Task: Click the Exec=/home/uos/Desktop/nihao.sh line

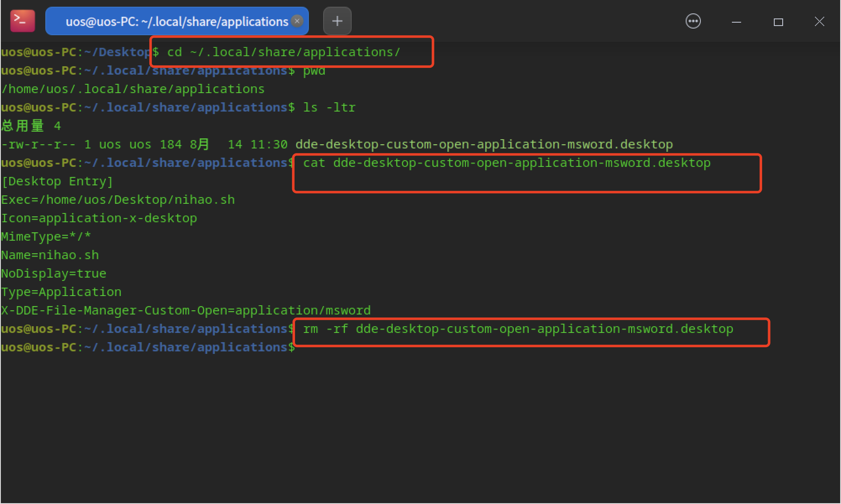Action: [118, 200]
